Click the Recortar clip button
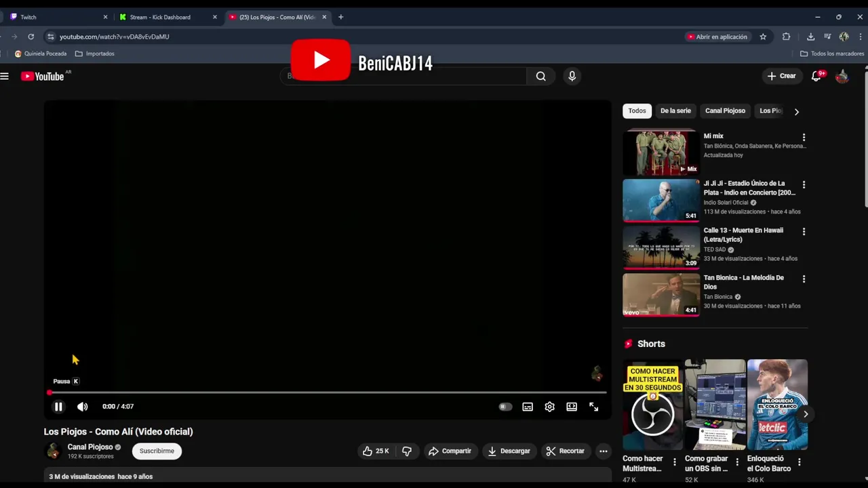This screenshot has width=868, height=488. point(565,451)
